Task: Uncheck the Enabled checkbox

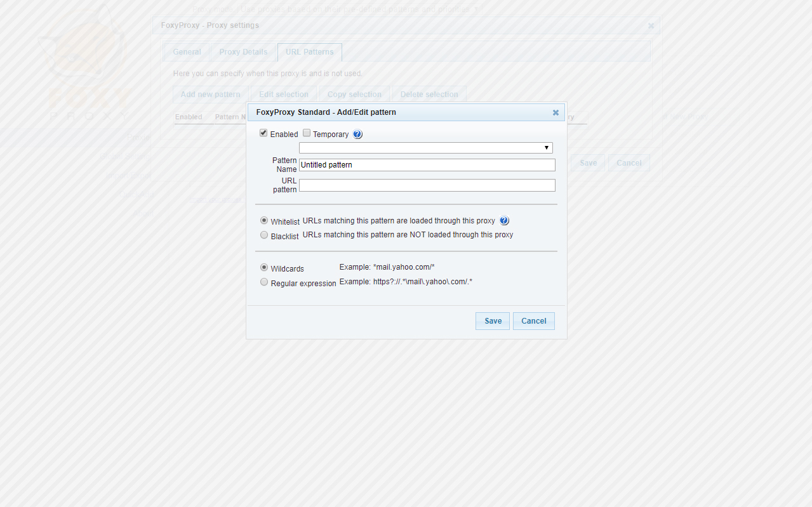Action: [263, 133]
